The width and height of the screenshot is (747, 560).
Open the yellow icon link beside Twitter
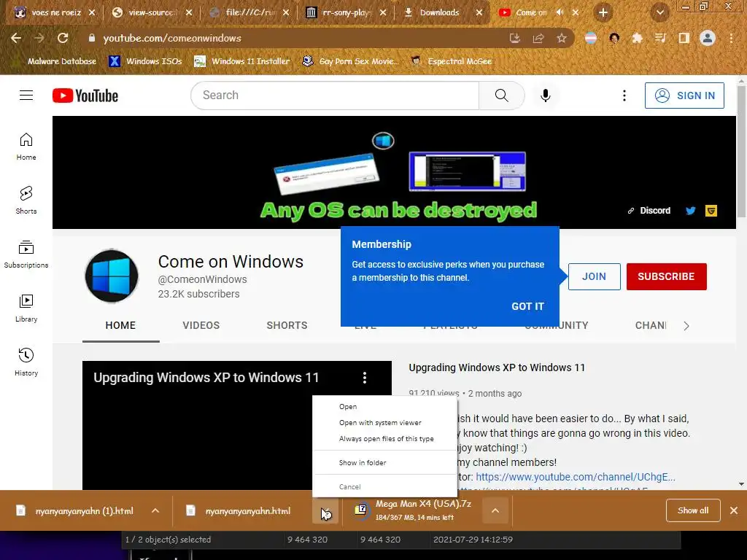[x=711, y=211]
